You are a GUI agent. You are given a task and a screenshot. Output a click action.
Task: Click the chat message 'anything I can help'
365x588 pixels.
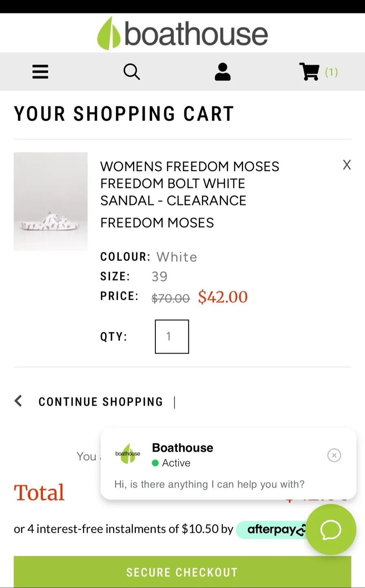(x=209, y=484)
